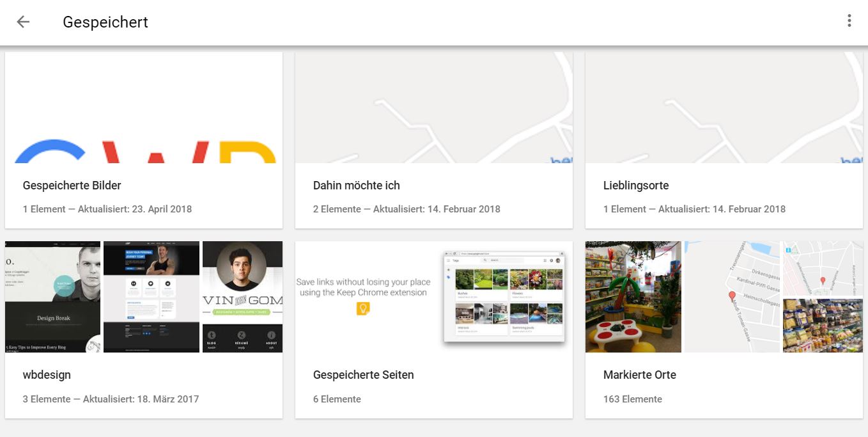Screen dimensions: 868x437
Task: Click the red map pin near Heimschollegasse
Action: coord(732,296)
